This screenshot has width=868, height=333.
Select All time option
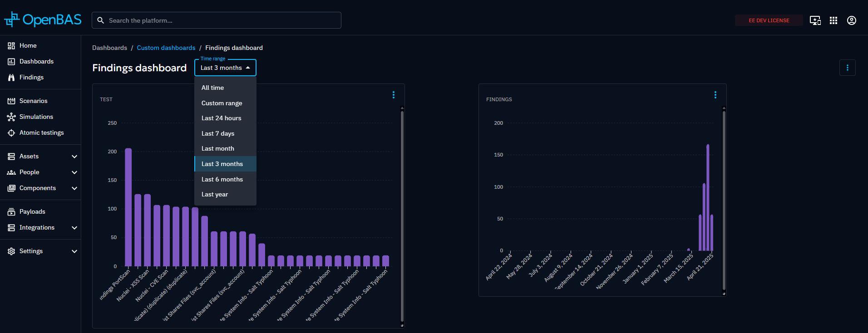click(x=225, y=88)
